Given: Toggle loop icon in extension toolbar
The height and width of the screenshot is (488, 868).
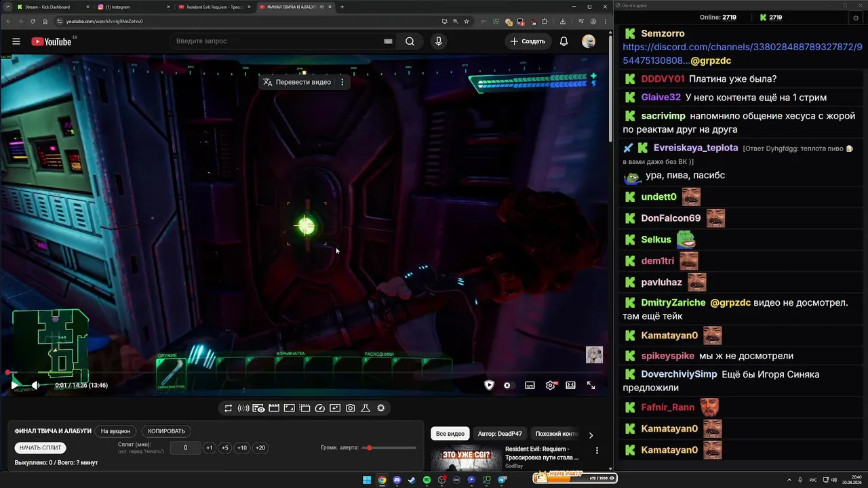Looking at the screenshot, I should pos(228,408).
